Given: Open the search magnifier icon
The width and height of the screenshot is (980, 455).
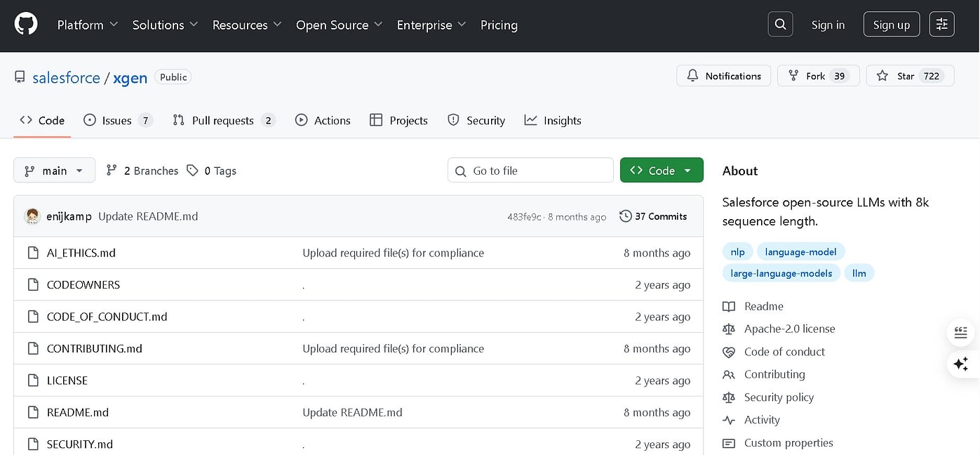Looking at the screenshot, I should click(x=780, y=25).
